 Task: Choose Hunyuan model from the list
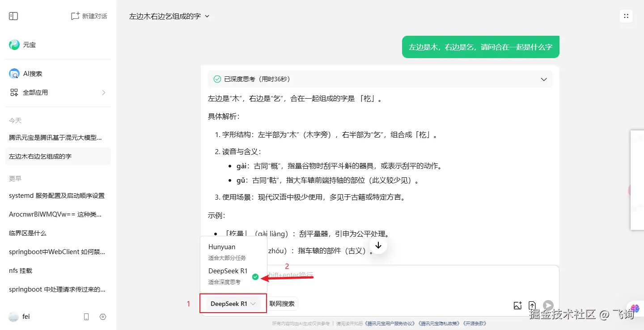pyautogui.click(x=233, y=251)
